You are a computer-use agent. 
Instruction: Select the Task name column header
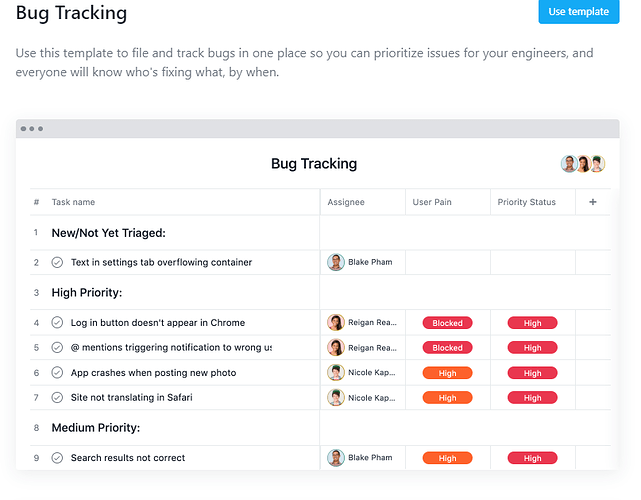pyautogui.click(x=73, y=202)
